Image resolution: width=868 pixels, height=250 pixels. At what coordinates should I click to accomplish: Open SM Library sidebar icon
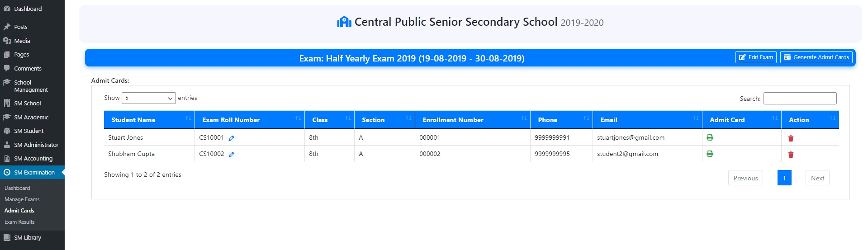(7, 237)
